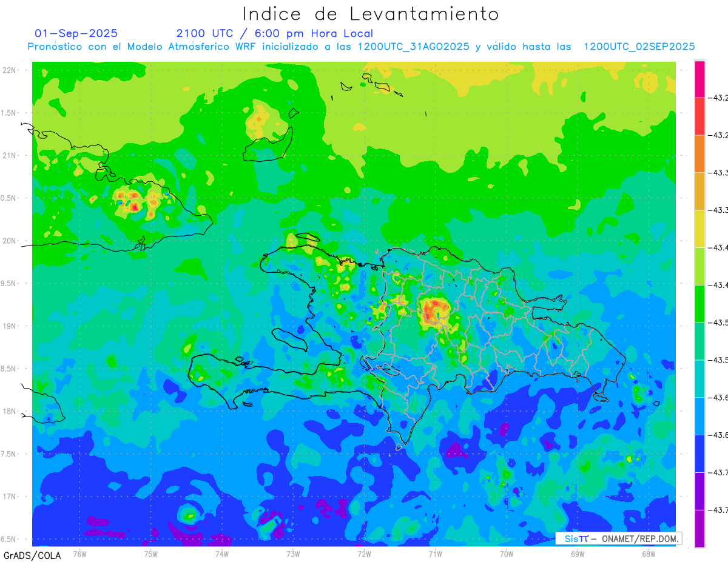Select the date '01-Sep-2025'
Image resolution: width=728 pixels, height=562 pixels.
(76, 33)
